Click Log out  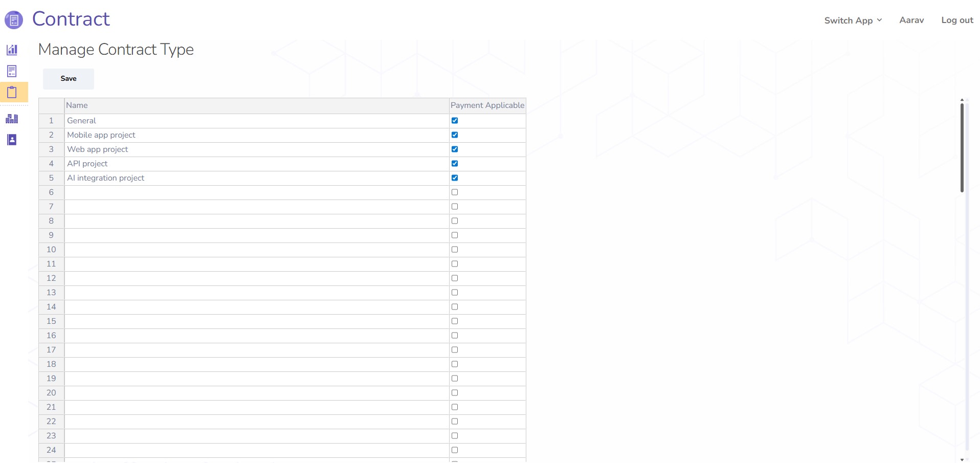pos(957,20)
